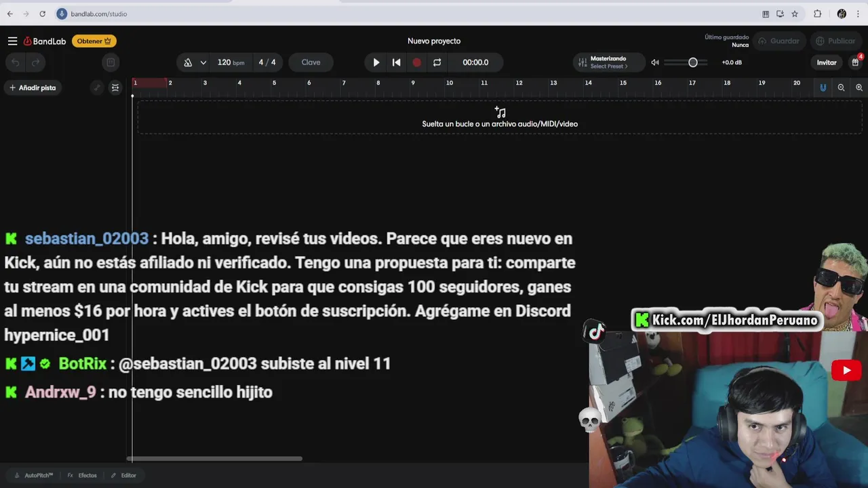
Task: Click the disabled track tool icon beside redo
Action: [111, 62]
